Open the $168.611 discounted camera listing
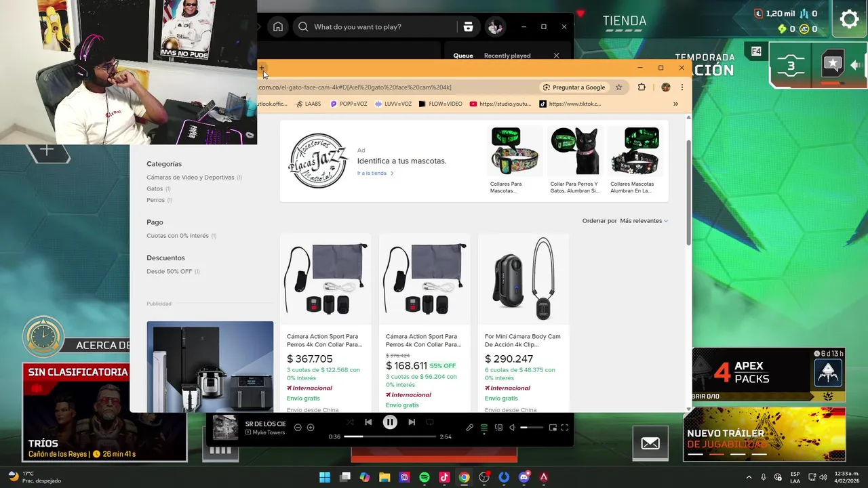Screen dimensions: 868x488 pos(425,323)
